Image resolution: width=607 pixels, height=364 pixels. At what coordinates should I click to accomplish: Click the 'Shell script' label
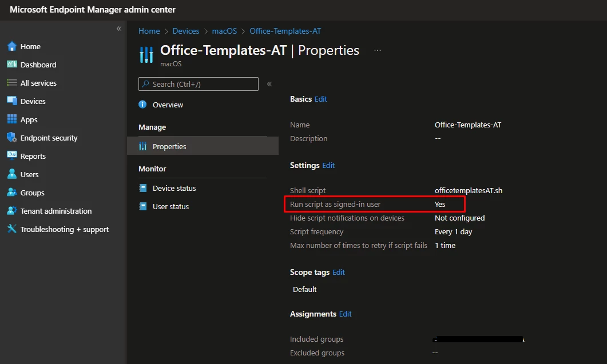(308, 190)
